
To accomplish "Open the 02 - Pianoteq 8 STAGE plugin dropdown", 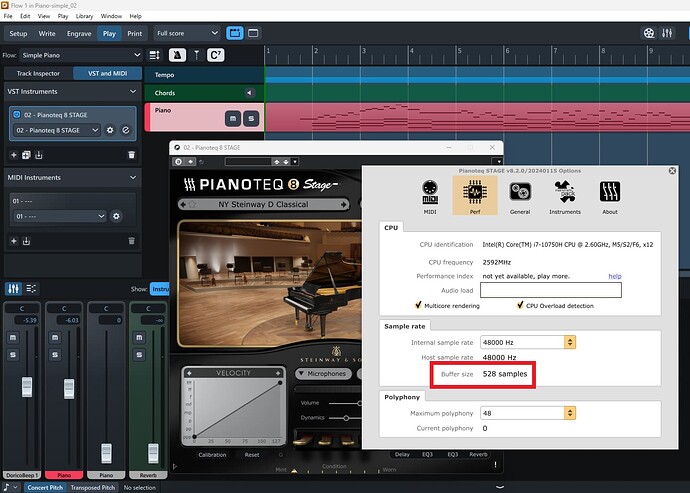I will point(56,130).
